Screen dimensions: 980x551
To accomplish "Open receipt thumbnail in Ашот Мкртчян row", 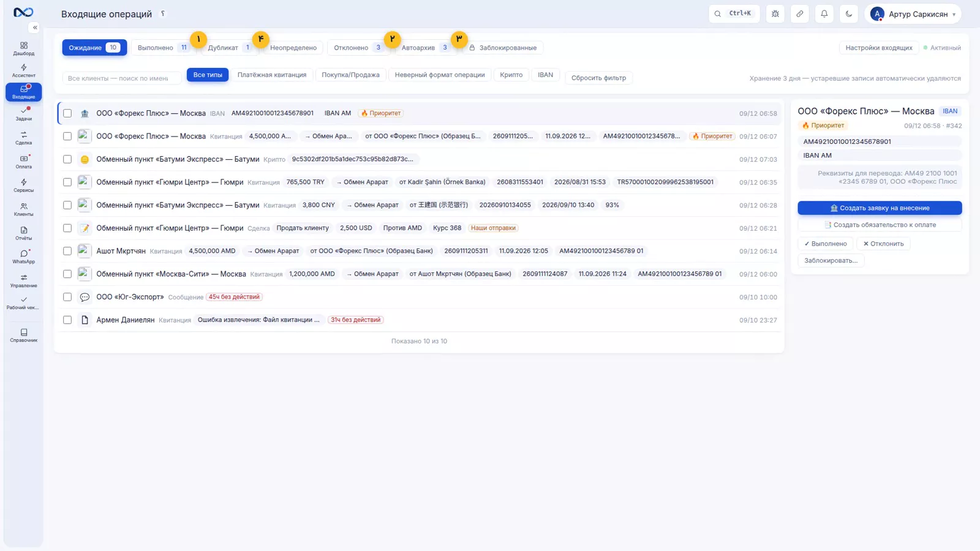I will (85, 251).
